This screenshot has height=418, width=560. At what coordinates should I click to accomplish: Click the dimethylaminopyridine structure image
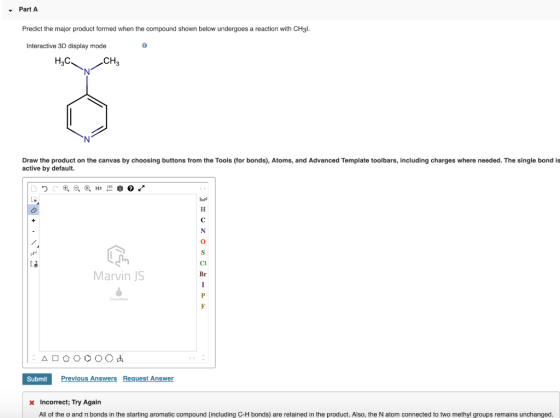click(x=87, y=99)
